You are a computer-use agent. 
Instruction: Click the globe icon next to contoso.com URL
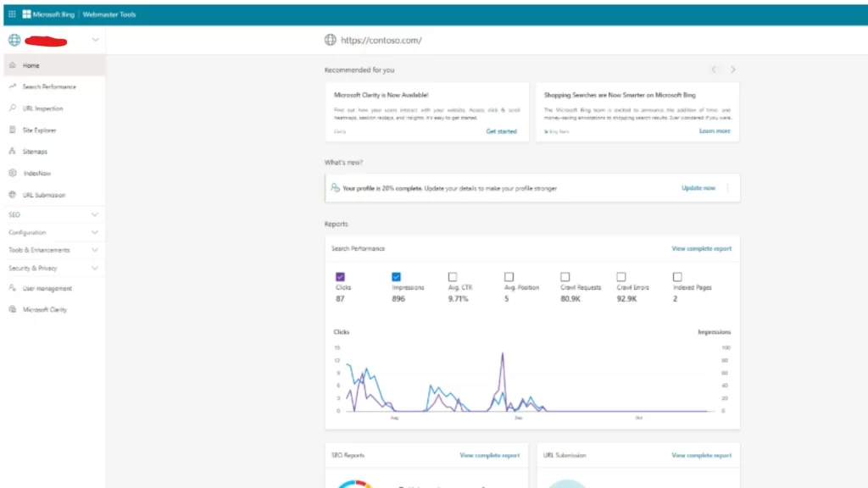(x=331, y=40)
